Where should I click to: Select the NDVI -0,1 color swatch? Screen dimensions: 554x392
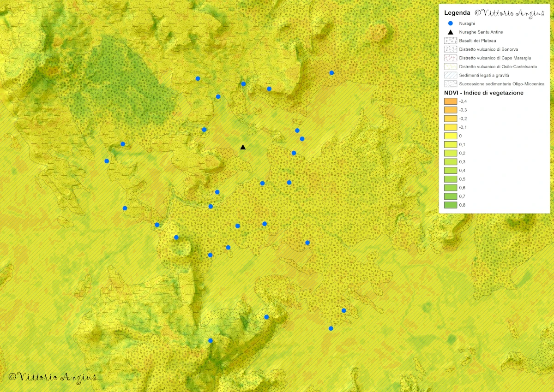pos(450,127)
